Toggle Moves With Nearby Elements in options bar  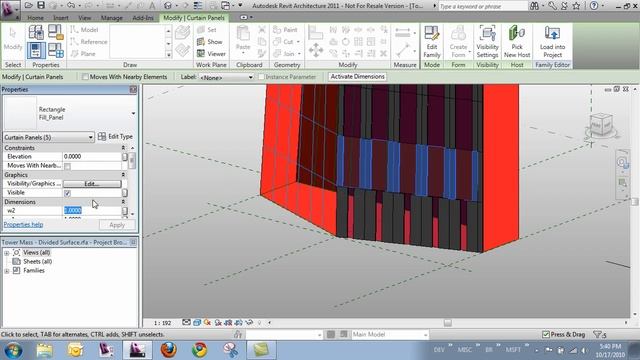[x=85, y=77]
